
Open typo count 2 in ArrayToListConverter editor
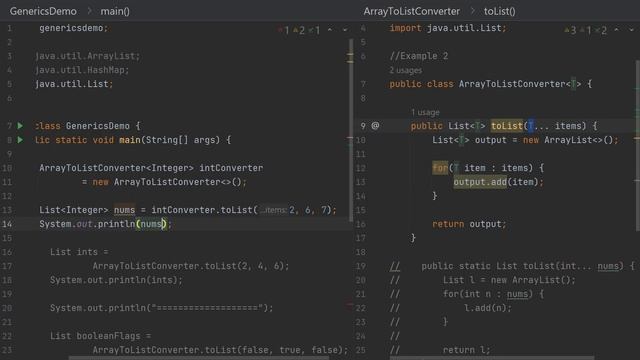(x=601, y=30)
